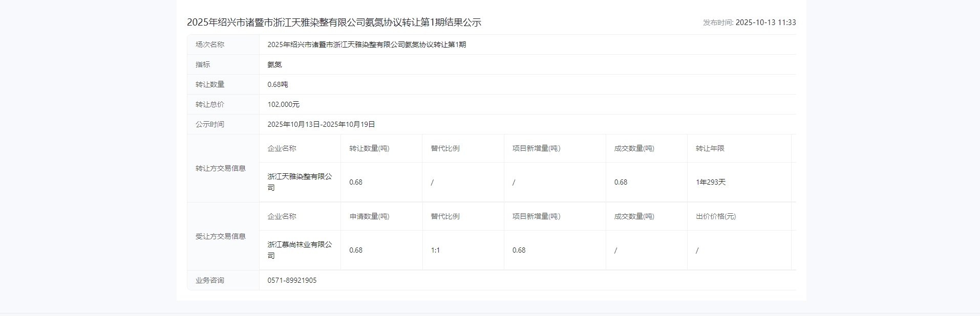The height and width of the screenshot is (316, 980).
Task: Click the 场次名称 row label
Action: (x=210, y=44)
